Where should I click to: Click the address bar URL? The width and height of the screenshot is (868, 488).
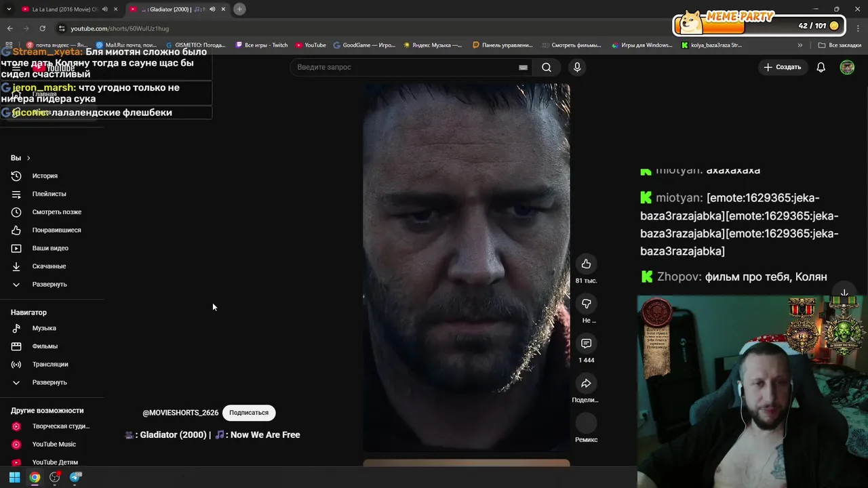[x=120, y=28]
